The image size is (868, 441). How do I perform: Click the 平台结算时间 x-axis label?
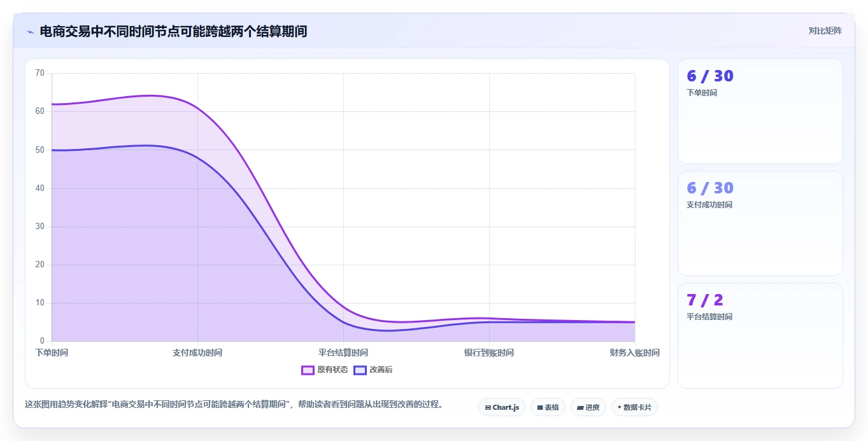pyautogui.click(x=343, y=353)
